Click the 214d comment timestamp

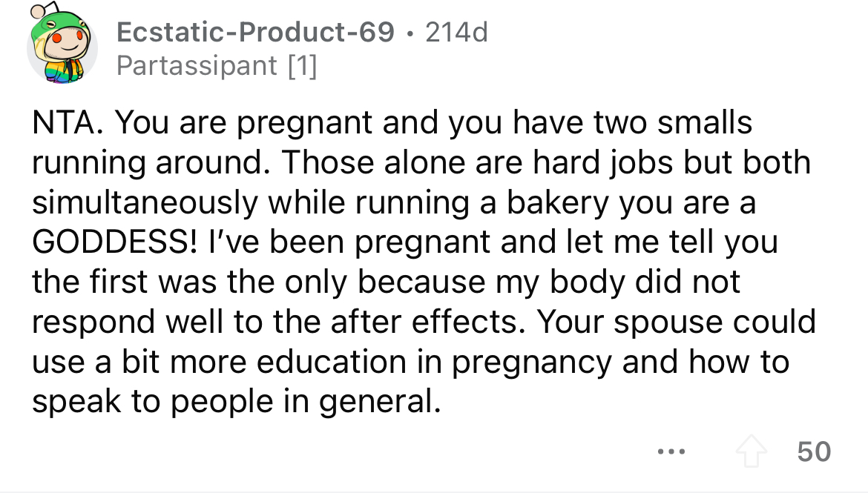(457, 33)
